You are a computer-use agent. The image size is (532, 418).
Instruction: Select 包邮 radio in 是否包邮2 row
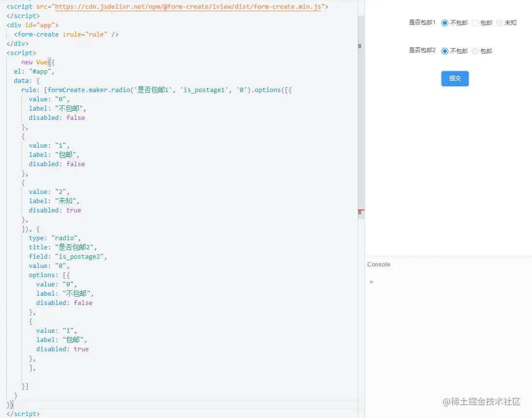click(x=475, y=51)
